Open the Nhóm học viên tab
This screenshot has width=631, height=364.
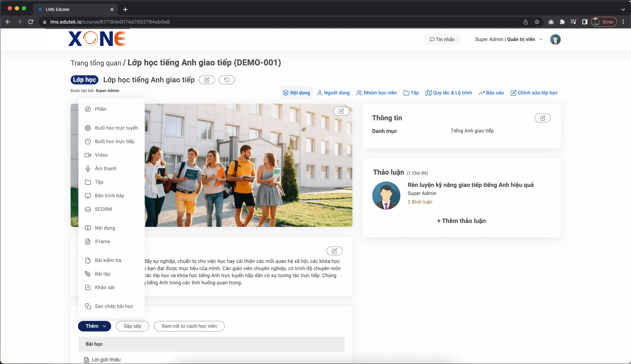[376, 93]
